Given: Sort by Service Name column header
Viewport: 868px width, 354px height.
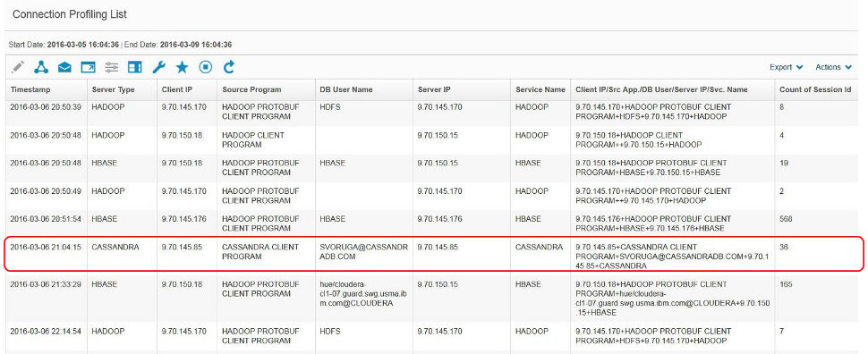Looking at the screenshot, I should click(540, 89).
